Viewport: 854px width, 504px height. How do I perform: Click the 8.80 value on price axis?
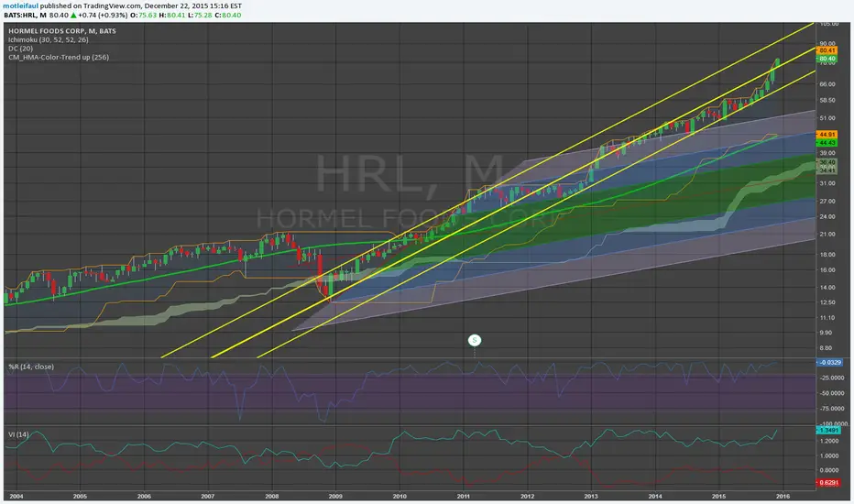827,347
